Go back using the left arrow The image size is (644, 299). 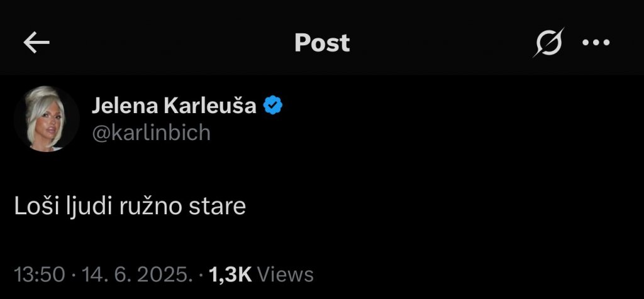(x=36, y=43)
